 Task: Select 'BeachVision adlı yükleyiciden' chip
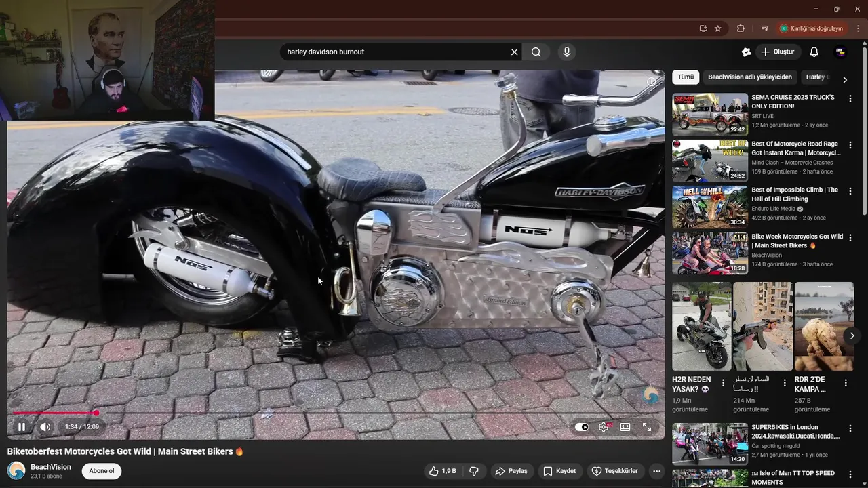(x=750, y=77)
